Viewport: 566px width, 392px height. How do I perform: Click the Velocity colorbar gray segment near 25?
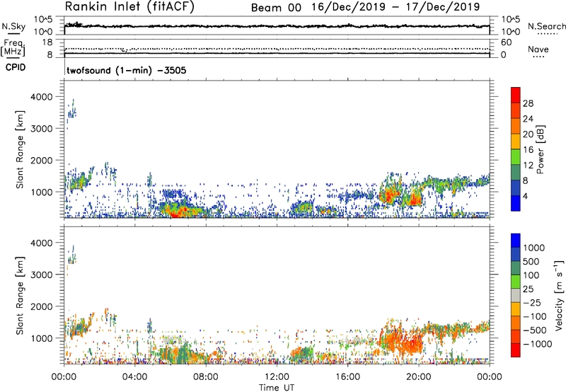tap(516, 295)
